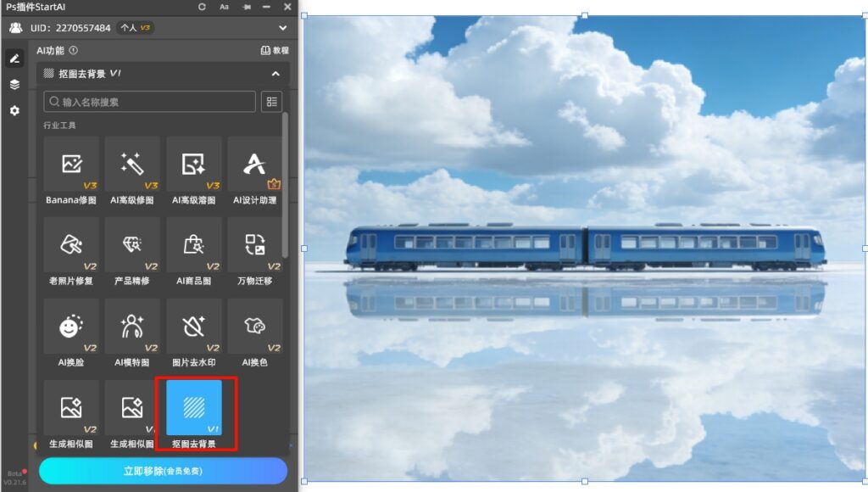The width and height of the screenshot is (868, 492).
Task: Switch to the layers sidebar tab
Action: click(x=14, y=84)
